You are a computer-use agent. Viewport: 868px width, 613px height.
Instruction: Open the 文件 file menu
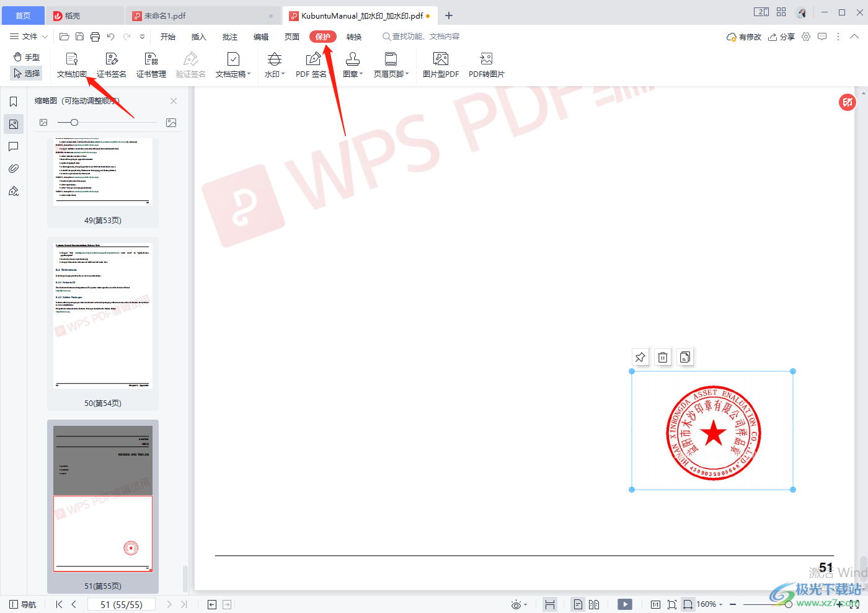[x=29, y=37]
